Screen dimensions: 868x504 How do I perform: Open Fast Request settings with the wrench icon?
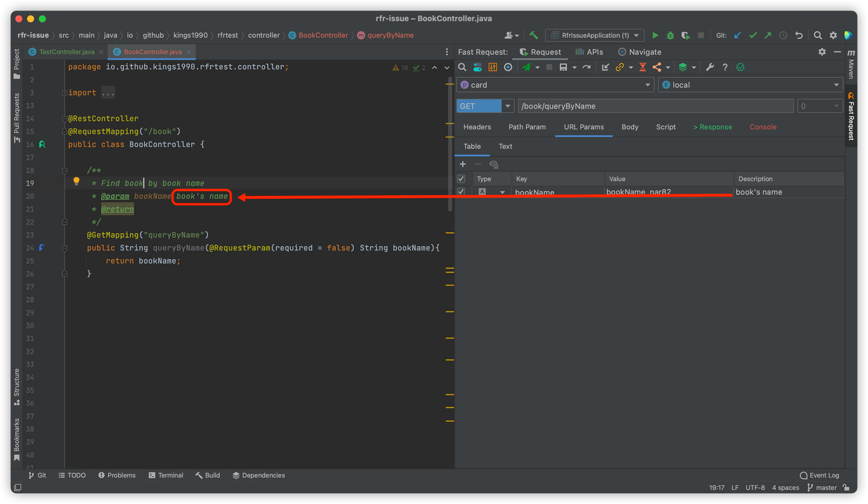(x=709, y=67)
